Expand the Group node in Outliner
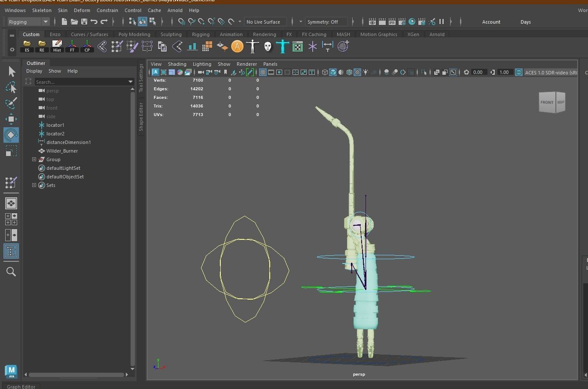This screenshot has height=389, width=588. tap(34, 159)
